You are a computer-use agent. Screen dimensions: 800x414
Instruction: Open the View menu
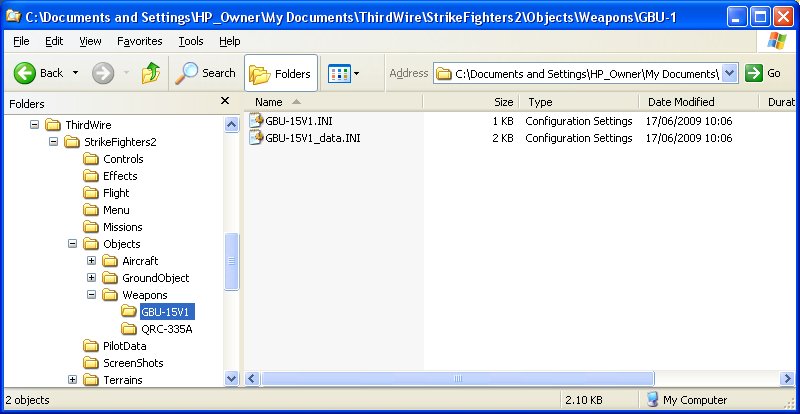click(90, 41)
